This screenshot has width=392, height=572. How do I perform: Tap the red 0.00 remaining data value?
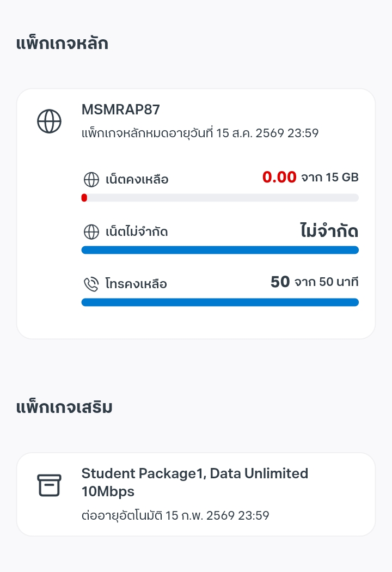click(279, 177)
